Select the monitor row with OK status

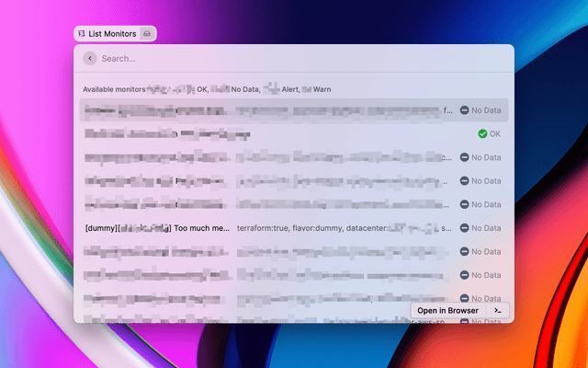167,134
